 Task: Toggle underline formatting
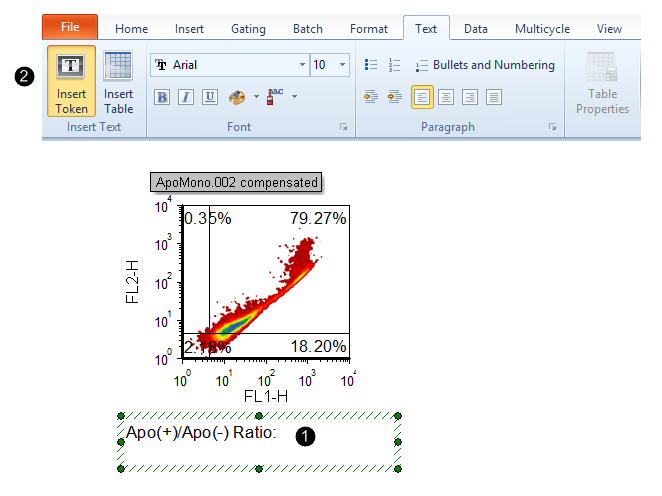click(x=209, y=97)
